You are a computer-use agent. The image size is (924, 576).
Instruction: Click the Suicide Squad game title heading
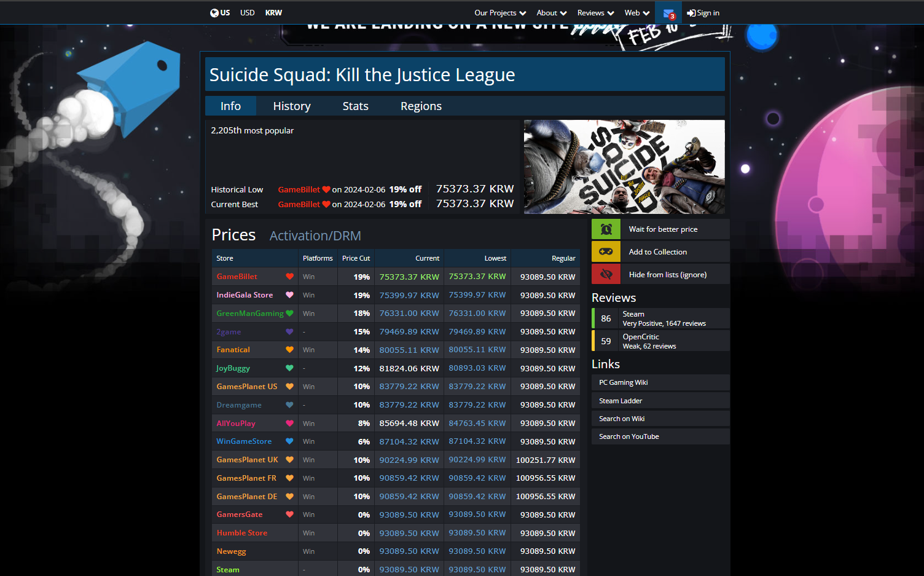(362, 74)
